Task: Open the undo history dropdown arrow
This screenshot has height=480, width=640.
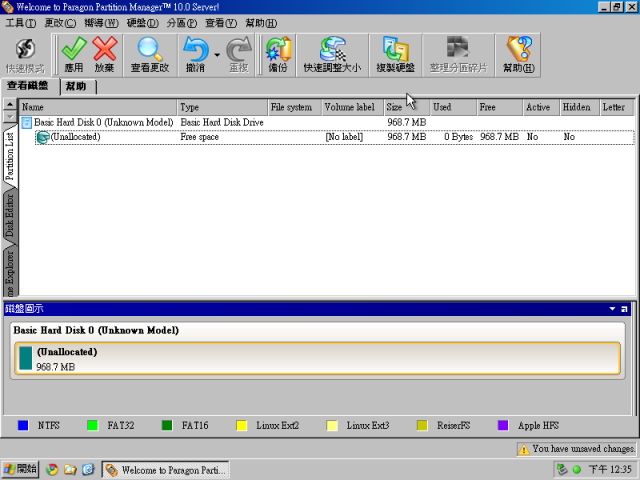Action: (x=217, y=55)
